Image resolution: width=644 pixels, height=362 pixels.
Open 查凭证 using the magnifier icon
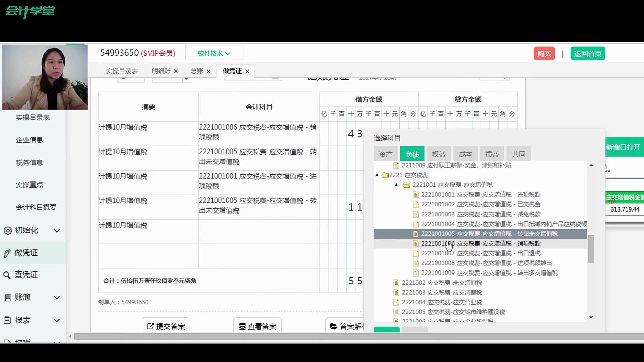(x=7, y=275)
